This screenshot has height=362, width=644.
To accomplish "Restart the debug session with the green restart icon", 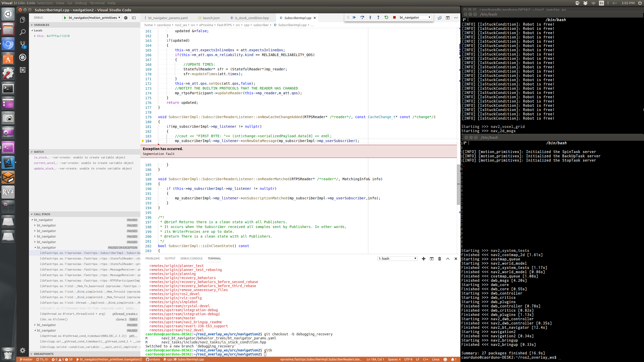I will 386,18.
